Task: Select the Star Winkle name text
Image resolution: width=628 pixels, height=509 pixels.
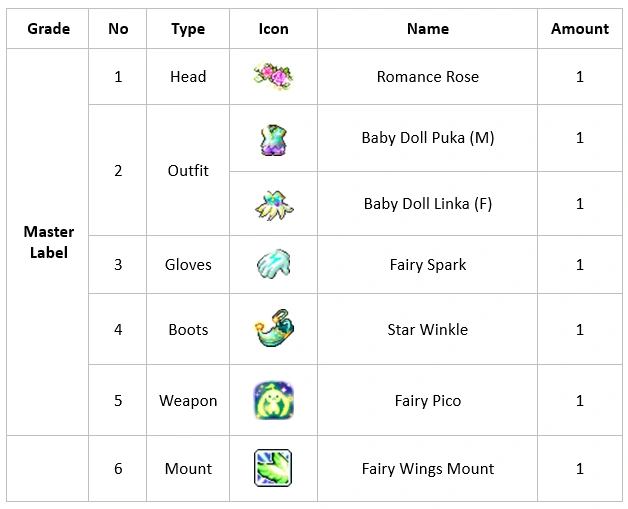Action: coord(427,330)
